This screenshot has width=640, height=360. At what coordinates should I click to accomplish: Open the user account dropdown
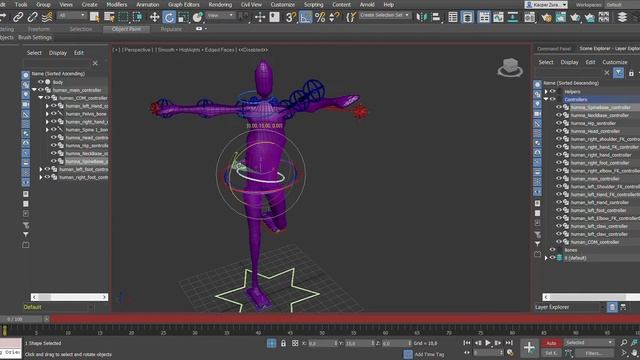click(546, 4)
